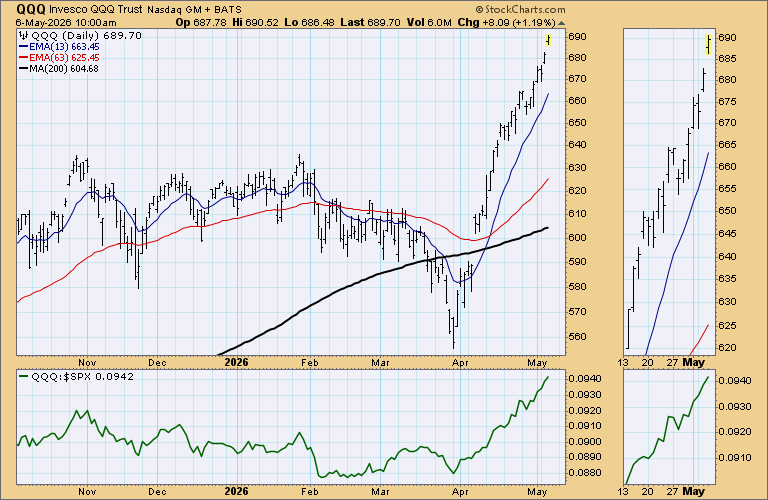768x500 pixels.
Task: Click the '13' date label under the zoom price panel
Action: 623,363
